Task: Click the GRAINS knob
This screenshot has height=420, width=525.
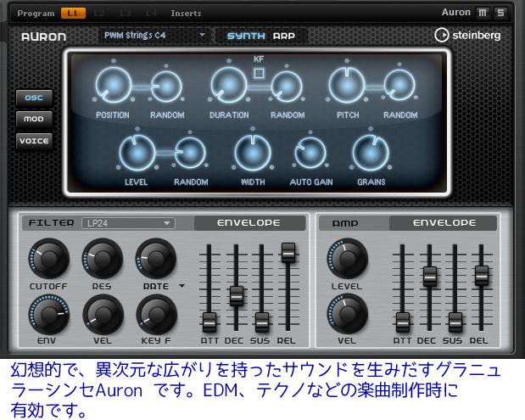Action: coord(371,153)
